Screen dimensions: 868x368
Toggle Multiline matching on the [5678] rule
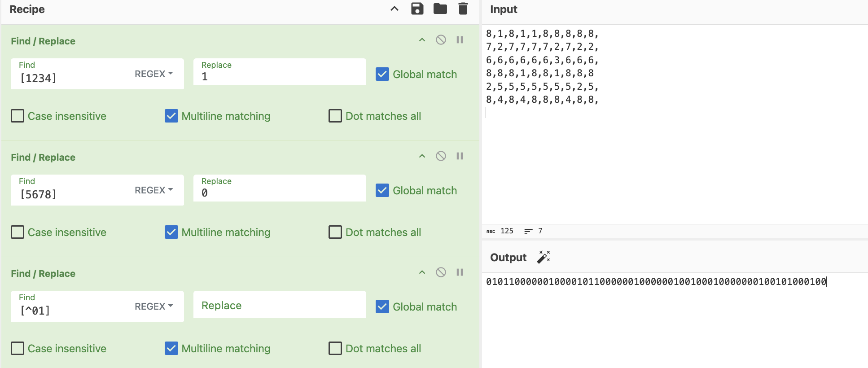(171, 232)
